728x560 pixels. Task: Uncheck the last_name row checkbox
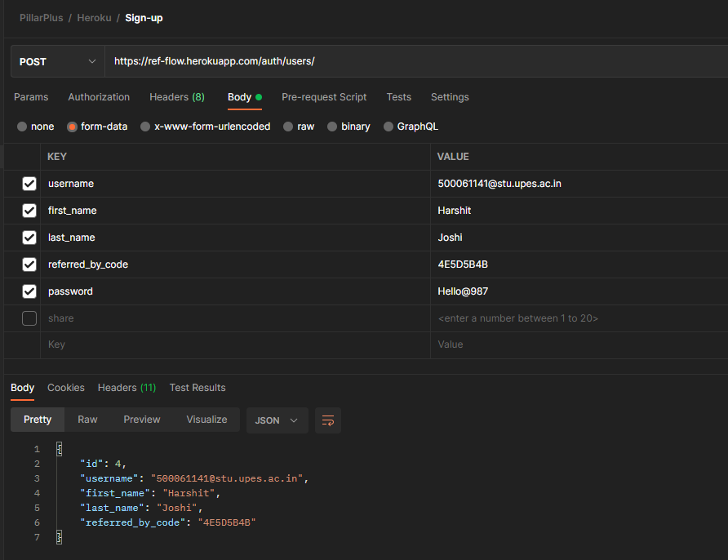(29, 238)
